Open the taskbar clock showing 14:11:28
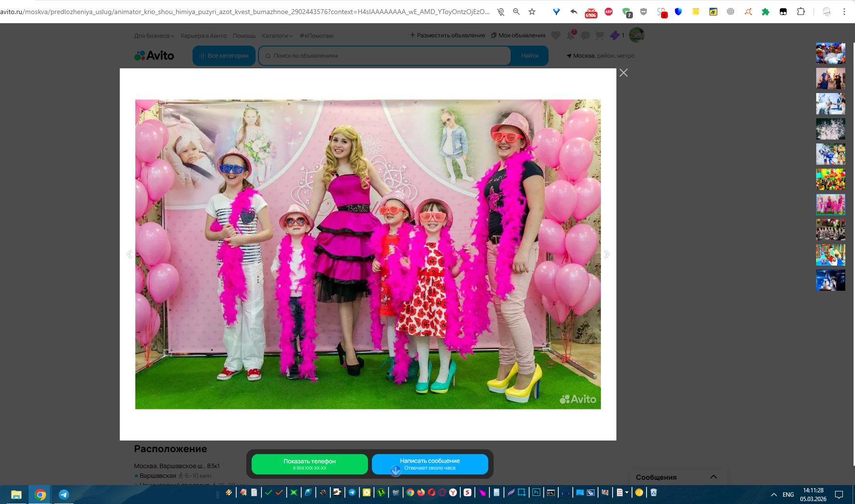Image resolution: width=855 pixels, height=504 pixels. tap(813, 494)
